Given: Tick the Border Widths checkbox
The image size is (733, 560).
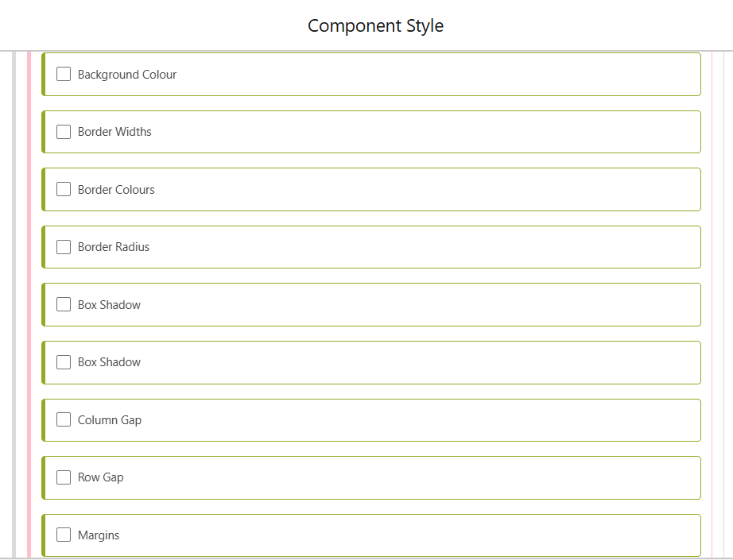Looking at the screenshot, I should pos(64,132).
